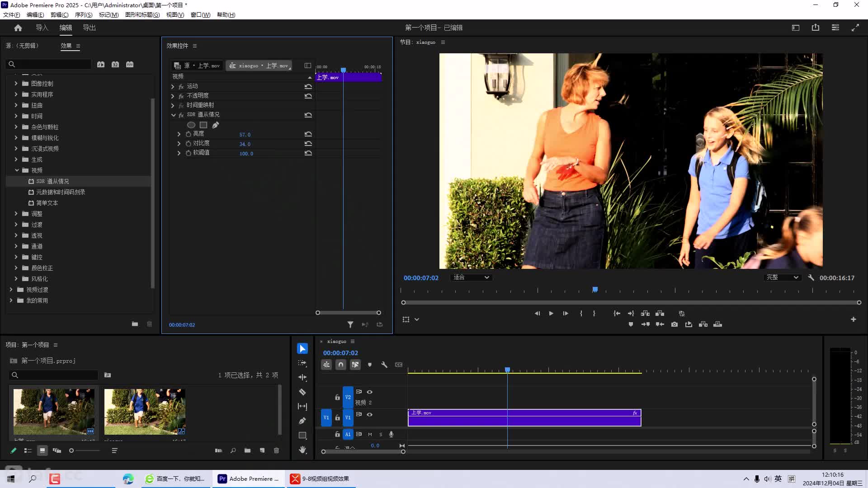Screen dimensions: 868x488
Task: Open the 窗口 menu
Action: coord(200,15)
